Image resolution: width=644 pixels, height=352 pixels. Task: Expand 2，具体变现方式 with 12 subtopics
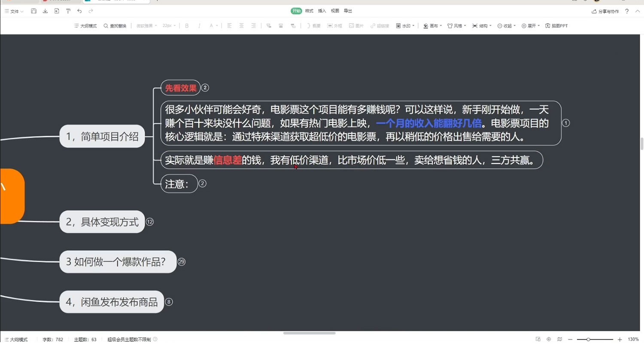[150, 222]
